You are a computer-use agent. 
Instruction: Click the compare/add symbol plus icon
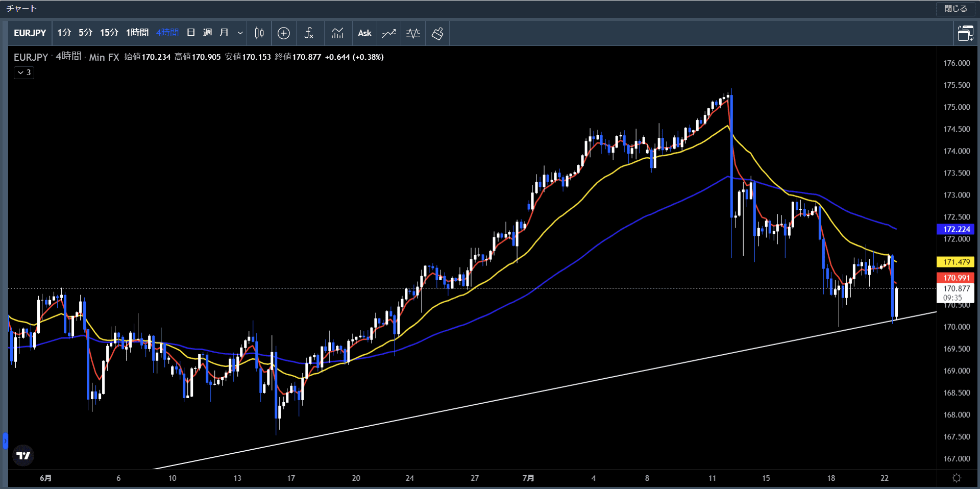coord(284,33)
